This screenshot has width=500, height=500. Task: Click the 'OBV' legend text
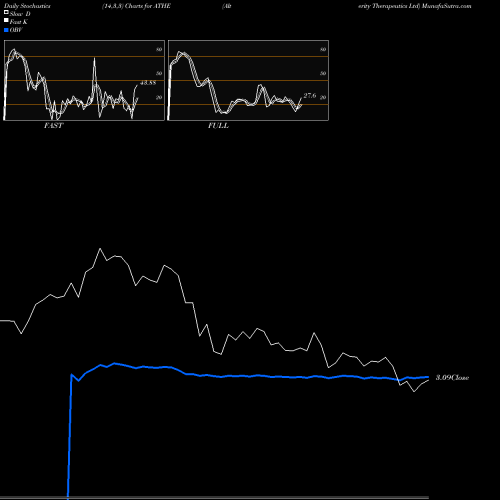[16, 30]
